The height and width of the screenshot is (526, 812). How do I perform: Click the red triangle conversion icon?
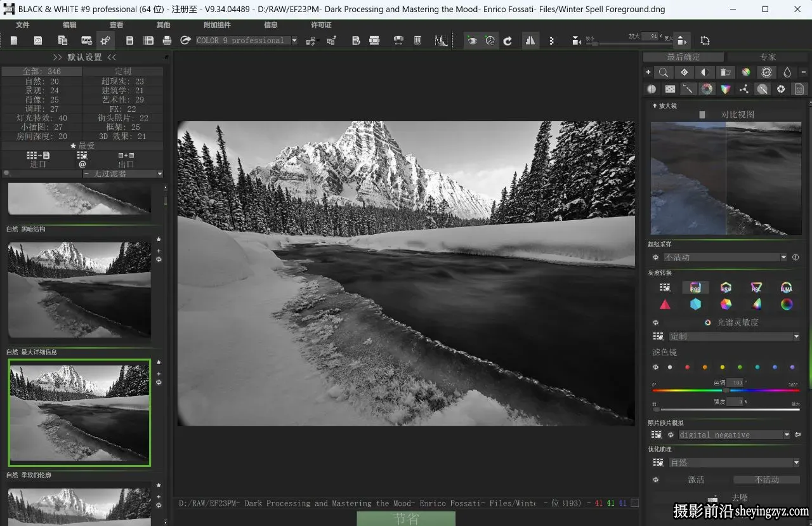click(x=665, y=305)
